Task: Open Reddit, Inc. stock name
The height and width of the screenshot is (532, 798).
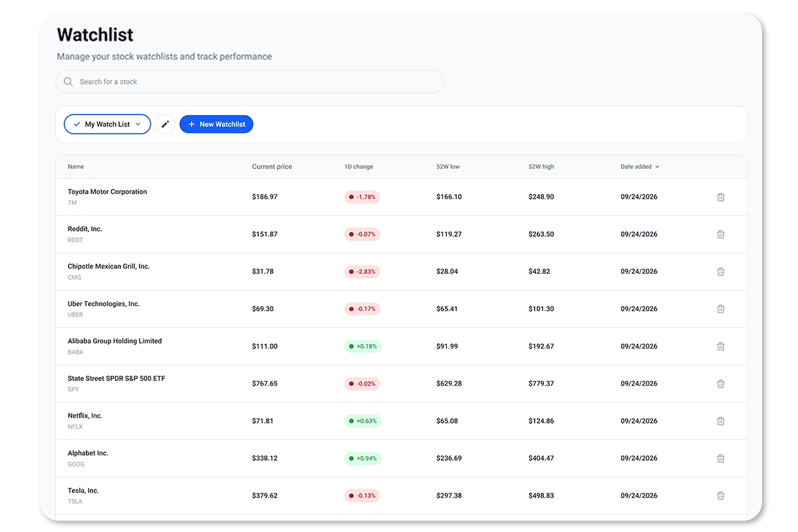Action: tap(85, 229)
